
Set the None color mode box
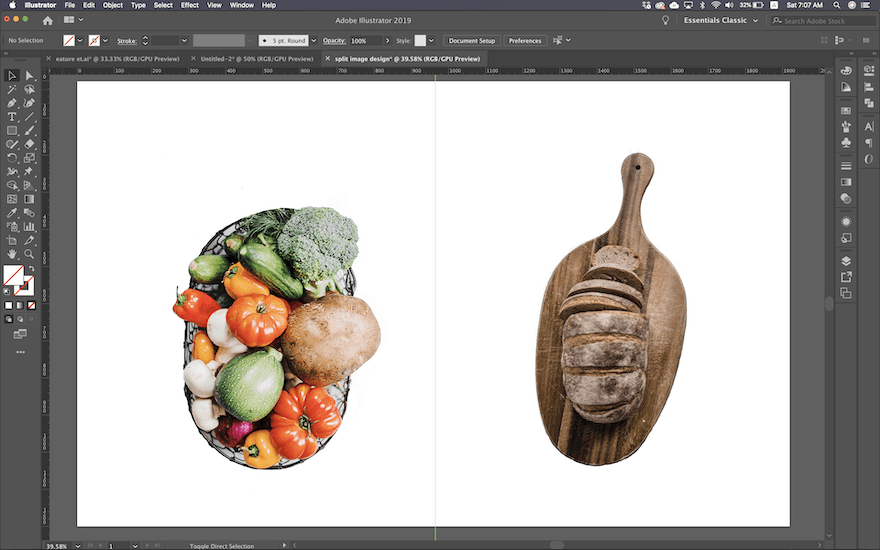(32, 305)
